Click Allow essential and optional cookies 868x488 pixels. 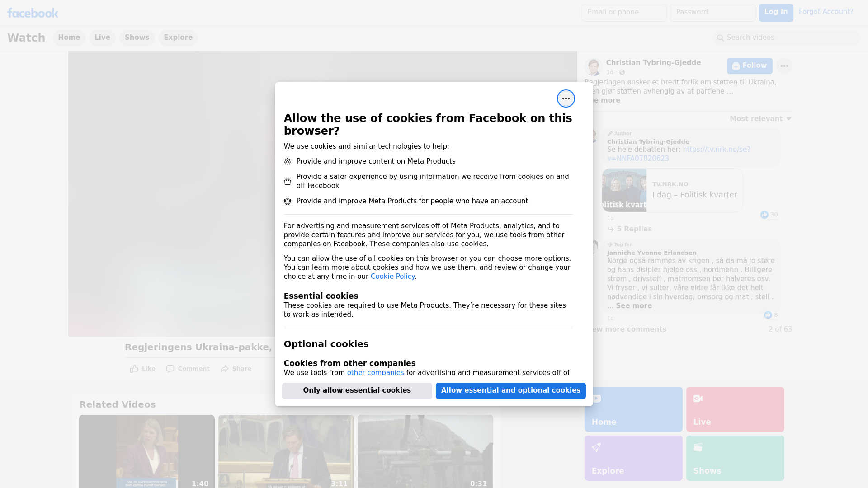pyautogui.click(x=511, y=391)
